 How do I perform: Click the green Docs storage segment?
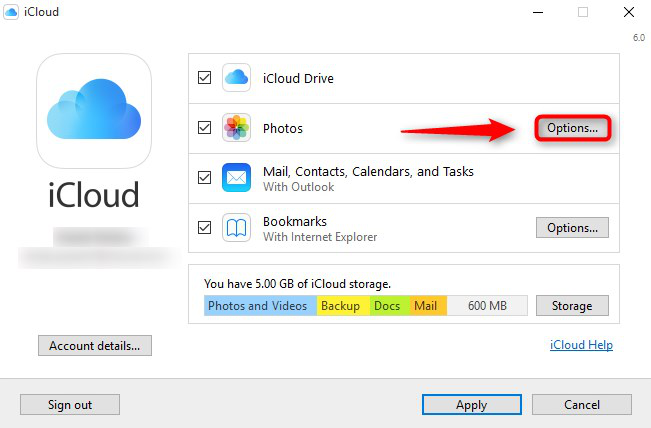click(x=390, y=306)
